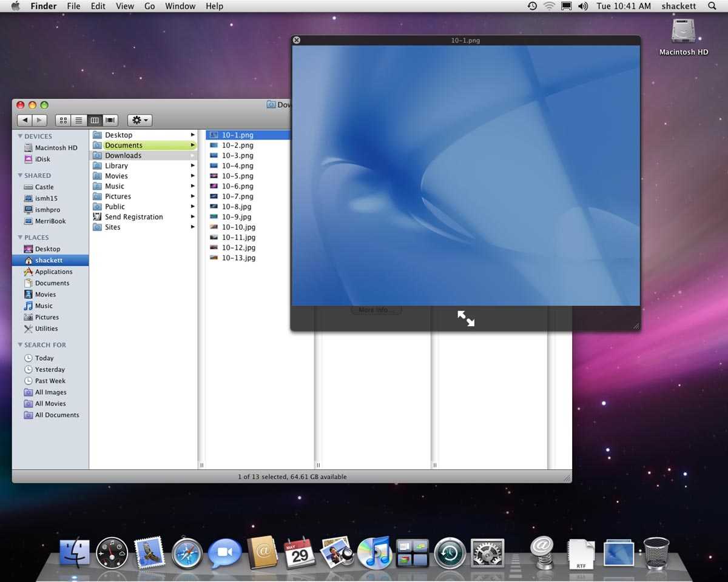Viewport: 728px width, 582px height.
Task: Click the volume icon in menu bar
Action: pos(583,6)
